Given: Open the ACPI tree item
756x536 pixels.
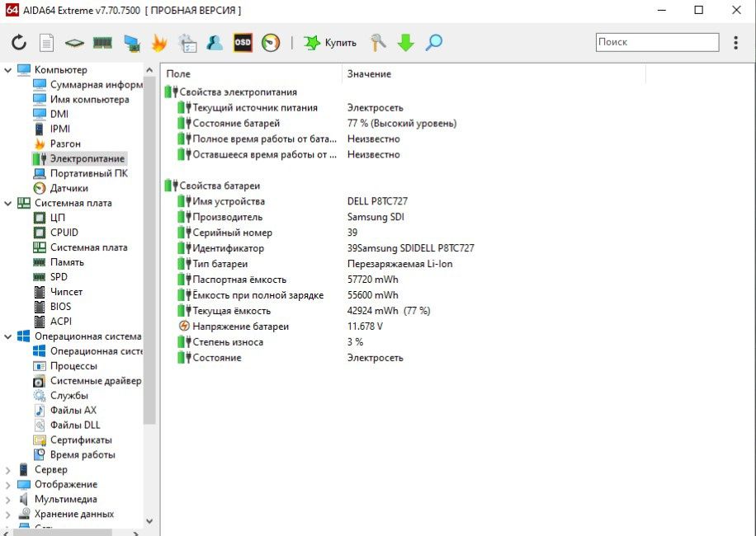Looking at the screenshot, I should point(52,322).
